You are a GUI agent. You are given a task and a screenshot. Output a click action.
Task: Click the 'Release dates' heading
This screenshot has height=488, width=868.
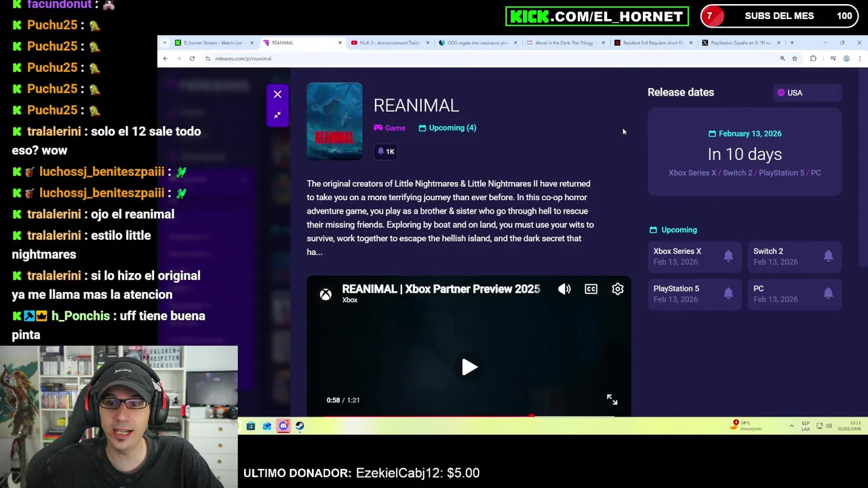(680, 93)
